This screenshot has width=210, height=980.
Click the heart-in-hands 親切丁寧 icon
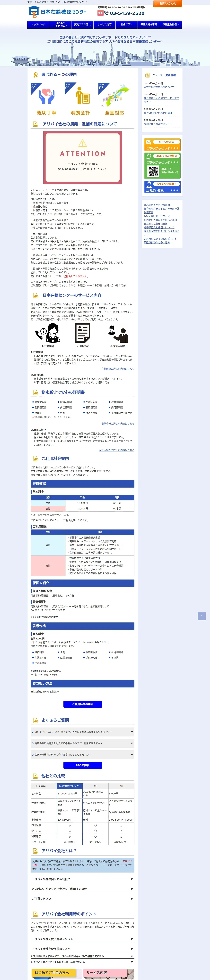[46, 96]
